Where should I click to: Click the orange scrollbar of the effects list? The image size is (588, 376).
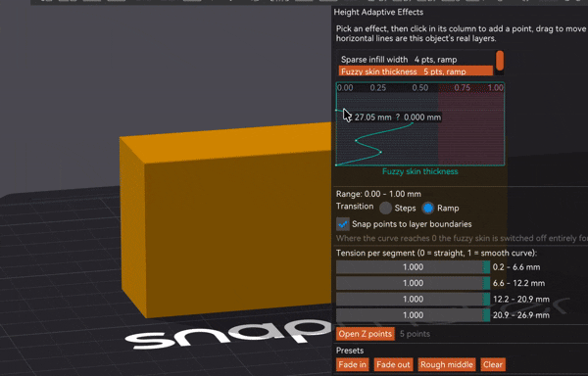pyautogui.click(x=500, y=61)
